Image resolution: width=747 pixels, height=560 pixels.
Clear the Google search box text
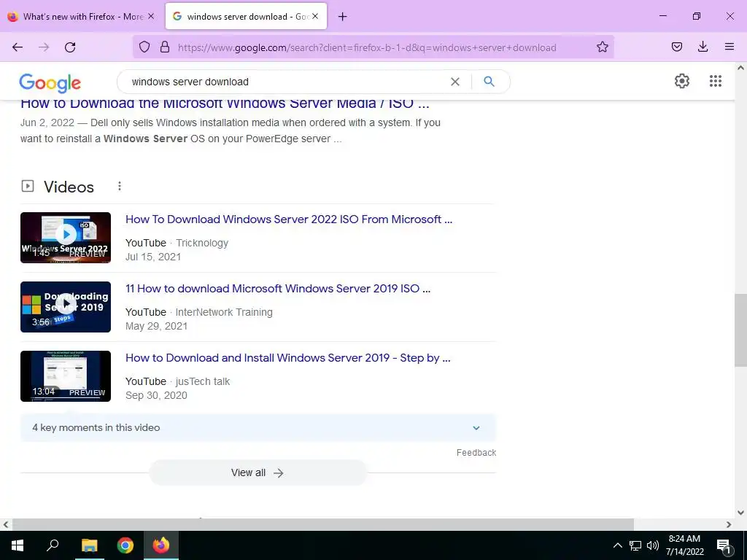coord(455,82)
